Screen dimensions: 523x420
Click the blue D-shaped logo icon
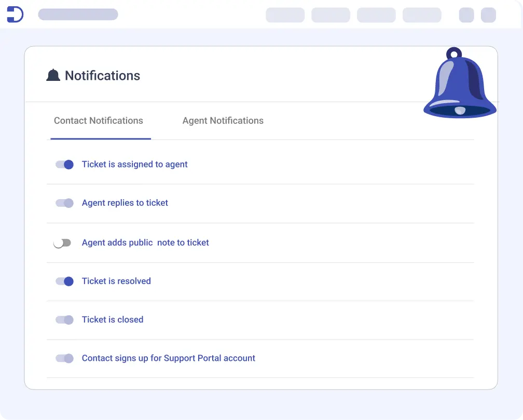(x=15, y=15)
